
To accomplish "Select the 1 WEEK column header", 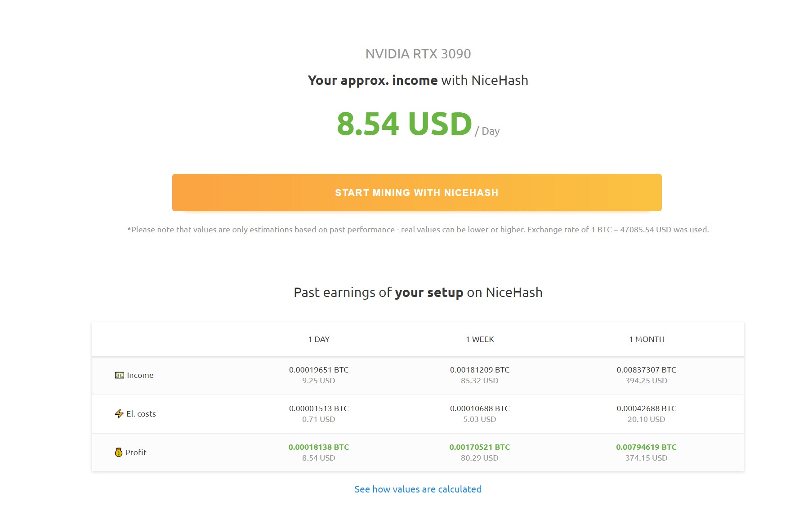I will (x=480, y=339).
